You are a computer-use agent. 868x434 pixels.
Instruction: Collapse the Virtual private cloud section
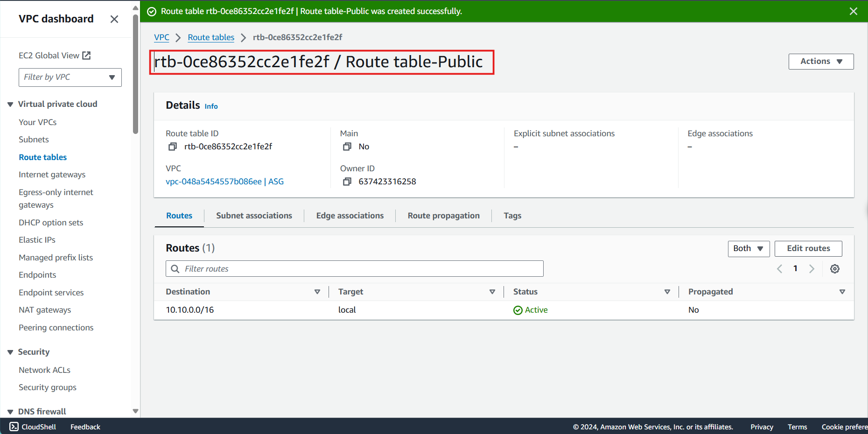click(x=10, y=104)
